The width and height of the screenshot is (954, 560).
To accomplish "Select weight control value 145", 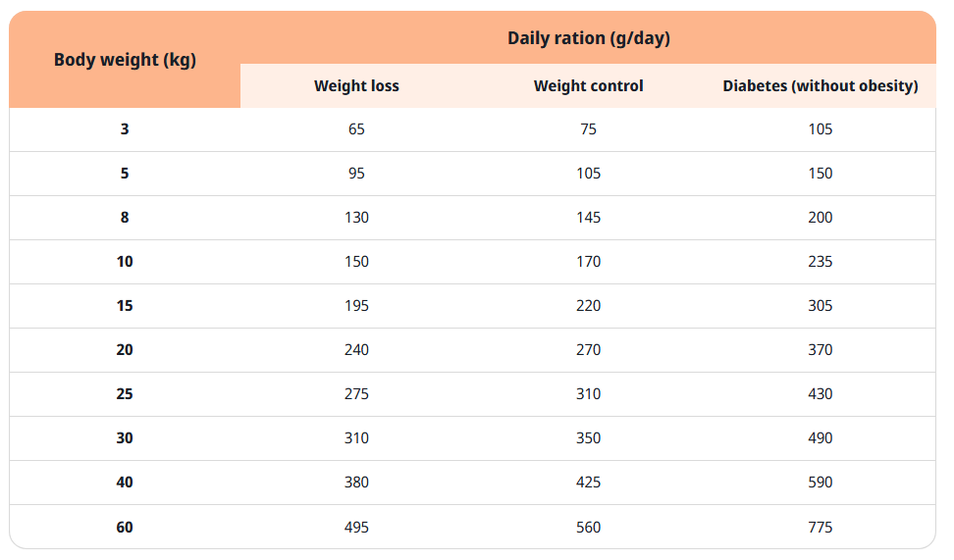I will (588, 218).
